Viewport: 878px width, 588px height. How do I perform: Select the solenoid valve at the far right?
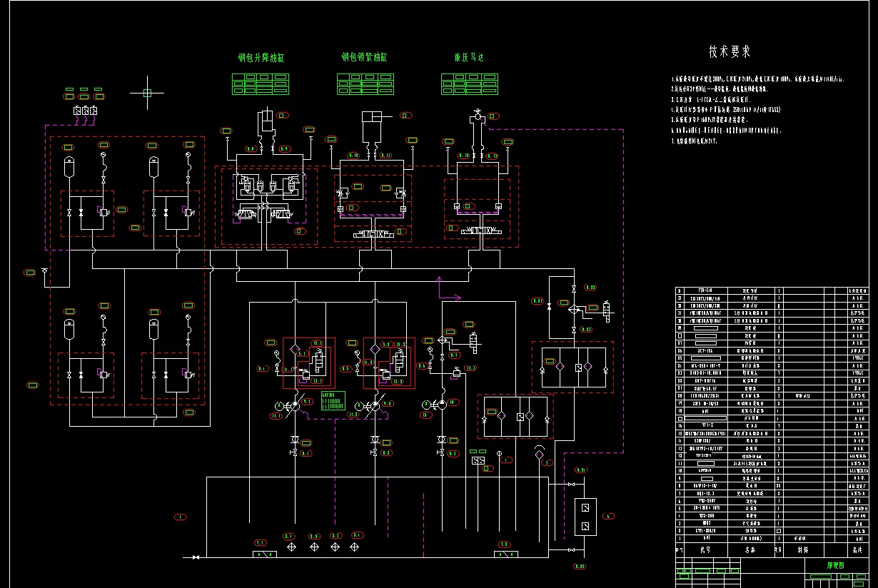coord(607,310)
